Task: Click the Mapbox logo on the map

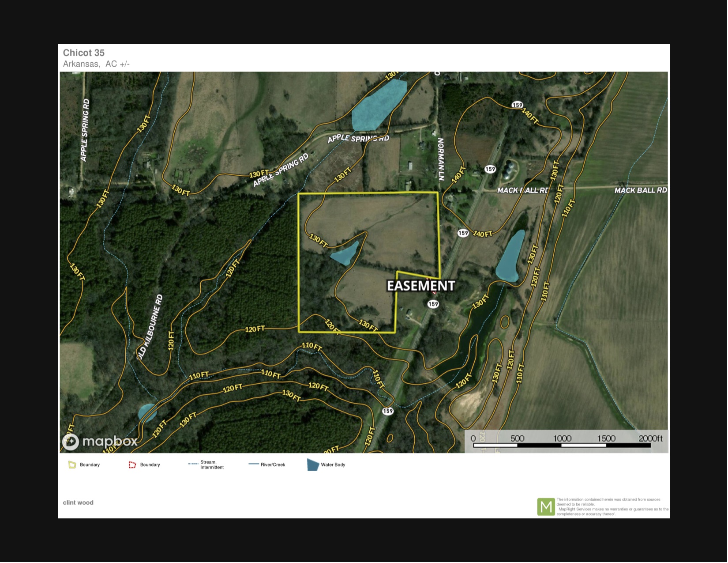Action: pos(99,442)
